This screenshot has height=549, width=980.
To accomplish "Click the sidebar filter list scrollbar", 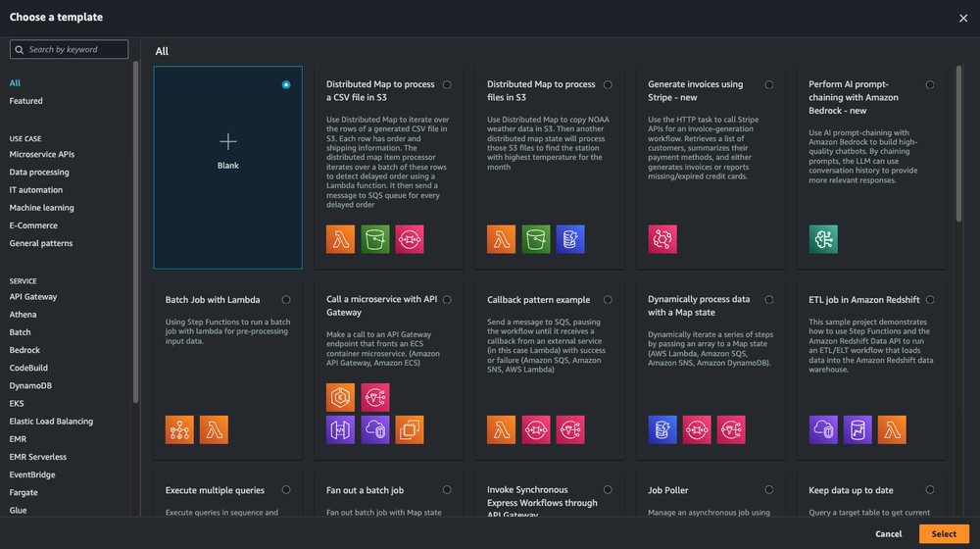I will point(135,231).
